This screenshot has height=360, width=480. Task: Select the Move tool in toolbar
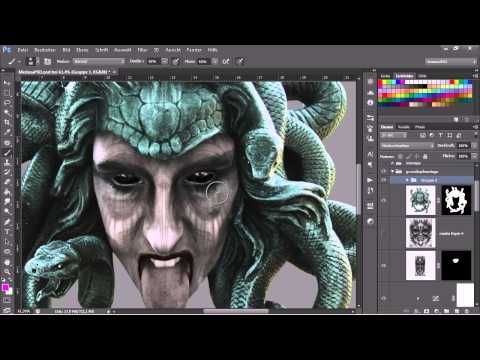coord(7,83)
